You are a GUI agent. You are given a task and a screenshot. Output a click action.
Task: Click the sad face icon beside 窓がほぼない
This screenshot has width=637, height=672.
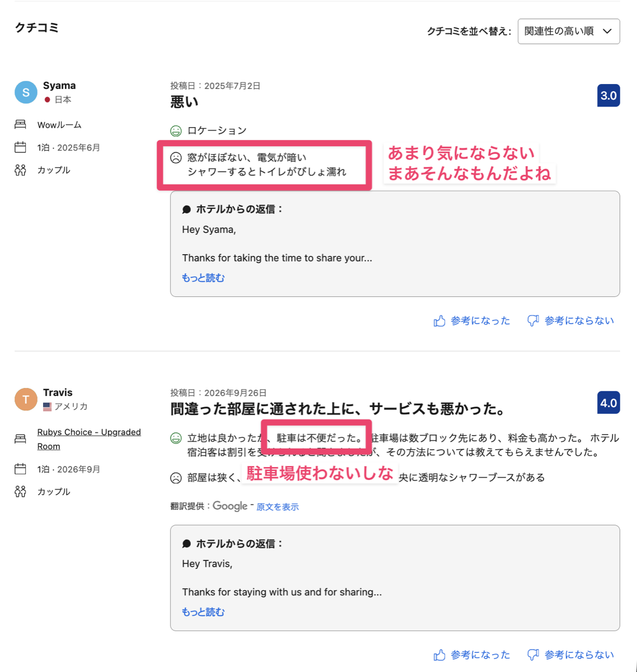click(176, 158)
